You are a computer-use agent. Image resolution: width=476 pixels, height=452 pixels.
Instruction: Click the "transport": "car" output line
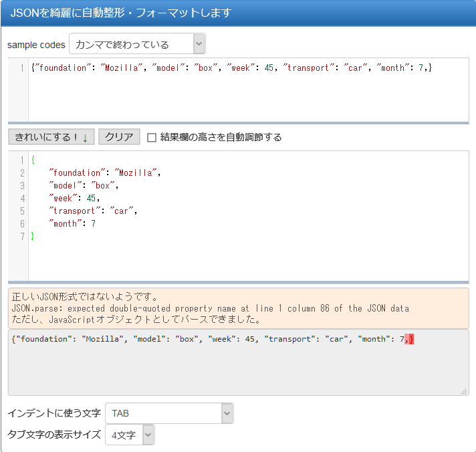[92, 211]
